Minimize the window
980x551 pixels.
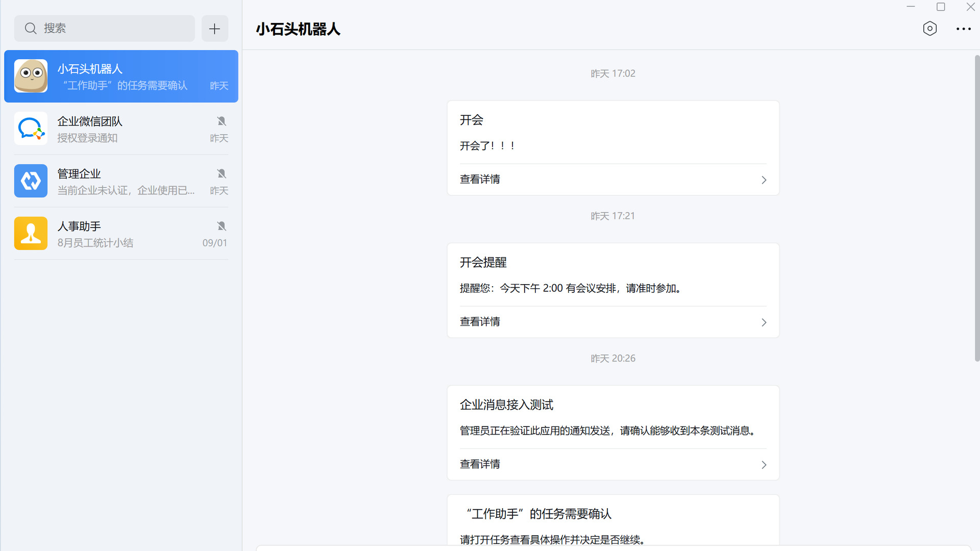[911, 7]
